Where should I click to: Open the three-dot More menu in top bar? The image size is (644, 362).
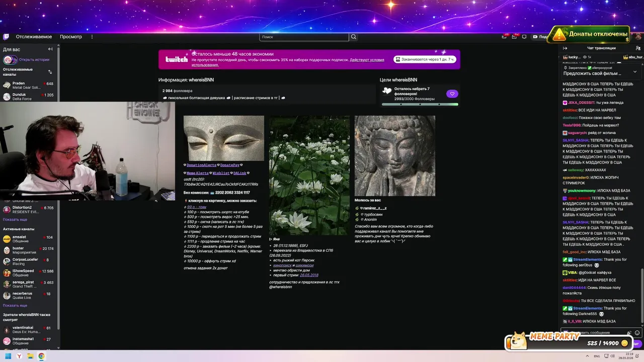92,37
